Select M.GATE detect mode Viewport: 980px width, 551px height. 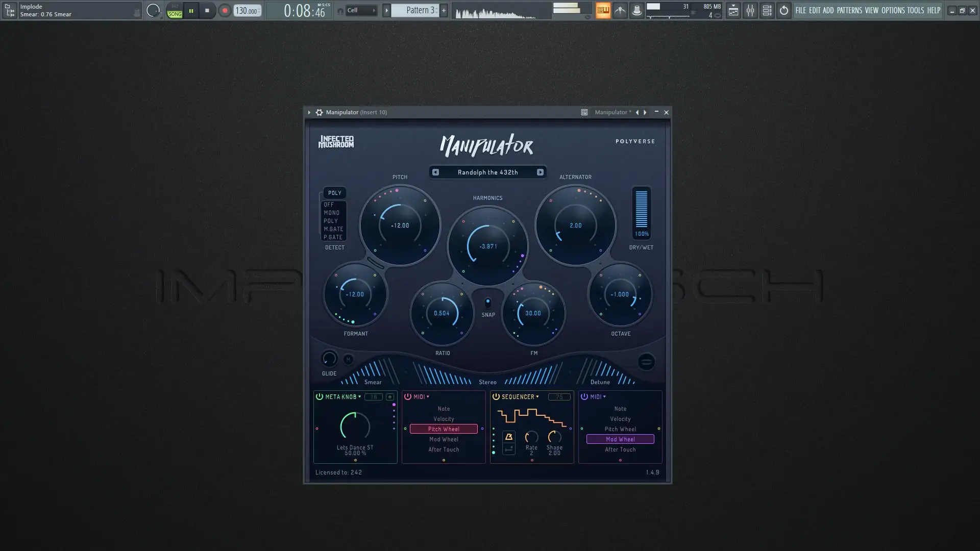[x=333, y=229]
